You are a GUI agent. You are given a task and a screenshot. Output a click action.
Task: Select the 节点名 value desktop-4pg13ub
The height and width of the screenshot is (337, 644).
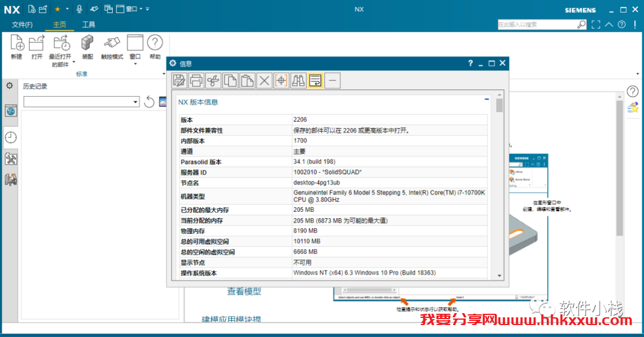(317, 183)
